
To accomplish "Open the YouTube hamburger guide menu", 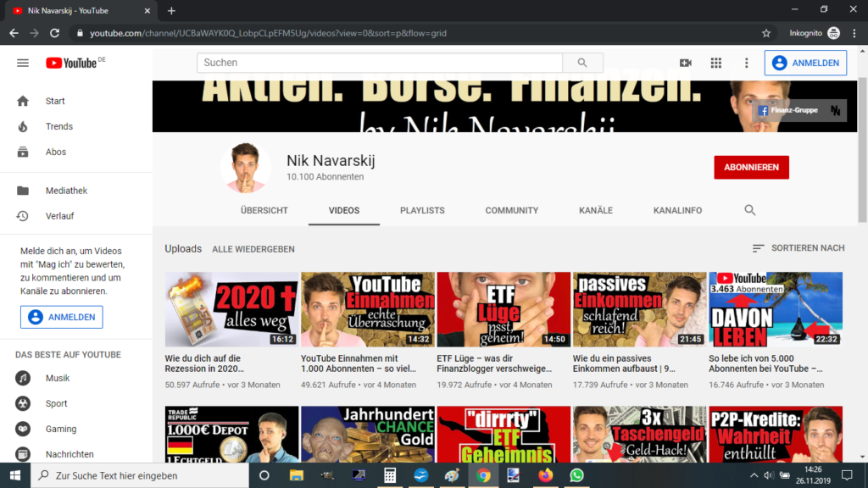I will [x=23, y=63].
